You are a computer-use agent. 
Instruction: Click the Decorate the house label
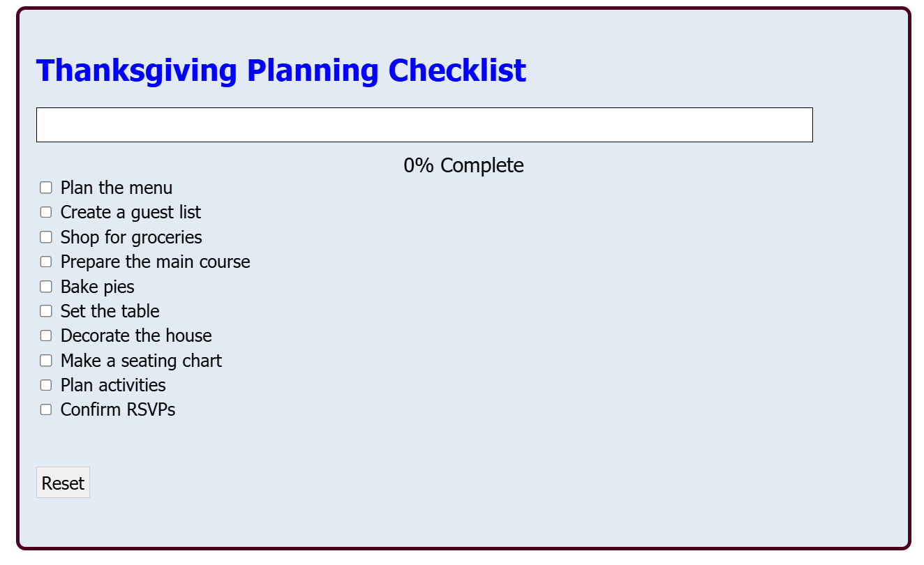click(136, 336)
